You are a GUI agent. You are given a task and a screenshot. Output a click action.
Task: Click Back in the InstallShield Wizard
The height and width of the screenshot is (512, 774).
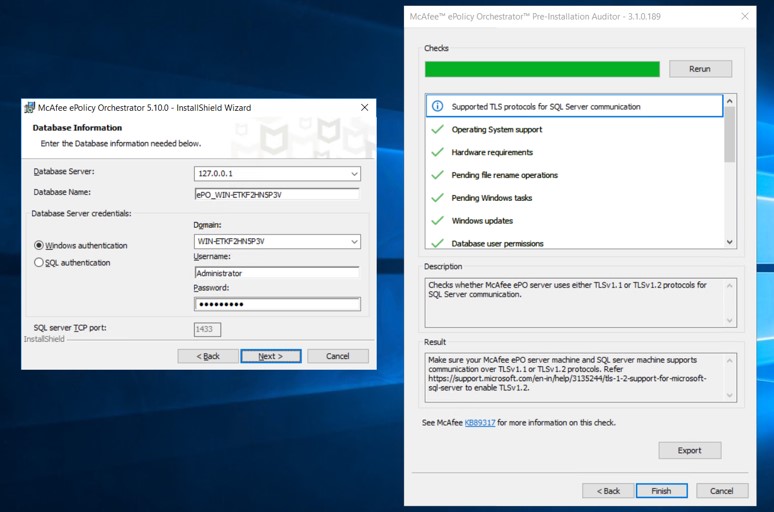tap(208, 356)
